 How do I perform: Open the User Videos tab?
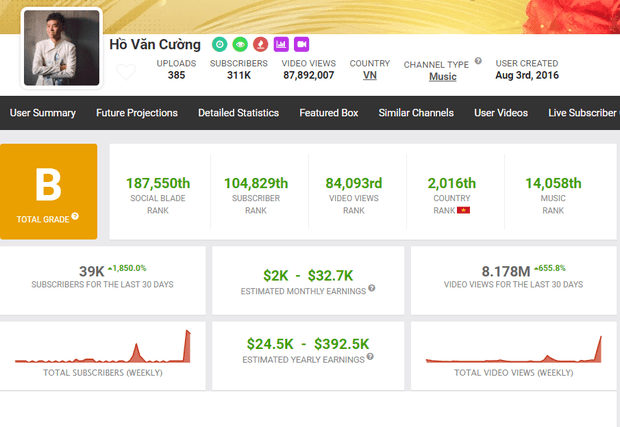[501, 113]
